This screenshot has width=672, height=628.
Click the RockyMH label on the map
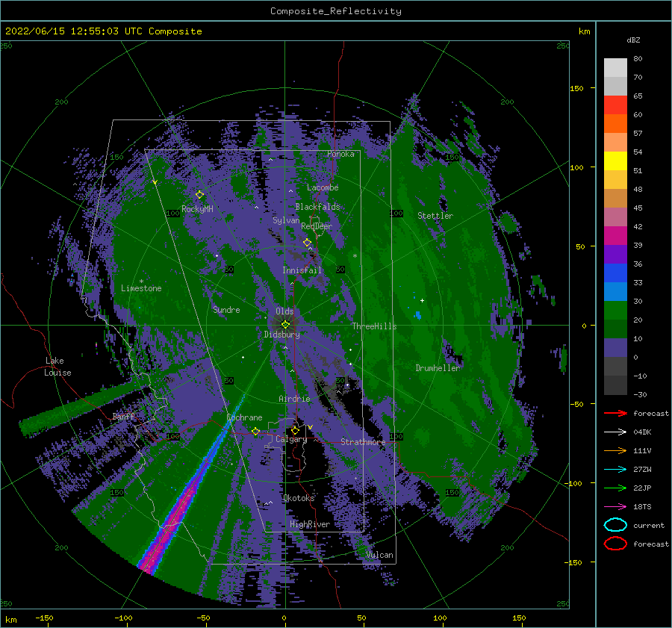(x=197, y=209)
